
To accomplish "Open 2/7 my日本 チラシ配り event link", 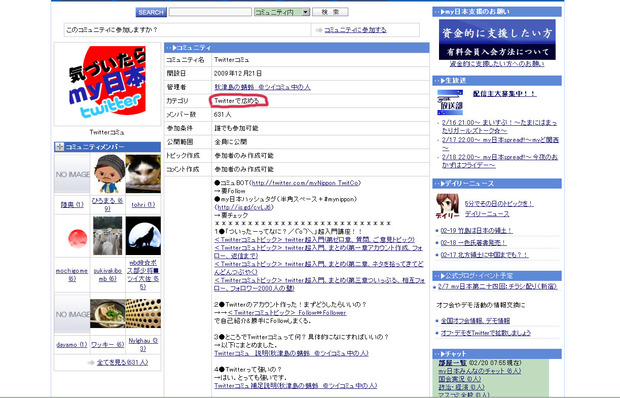I will click(497, 286).
